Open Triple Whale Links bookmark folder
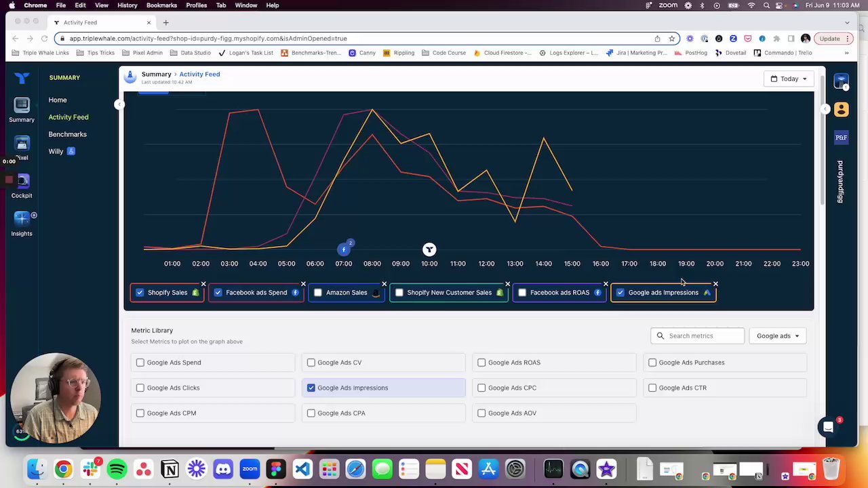The height and width of the screenshot is (488, 868). click(x=40, y=53)
